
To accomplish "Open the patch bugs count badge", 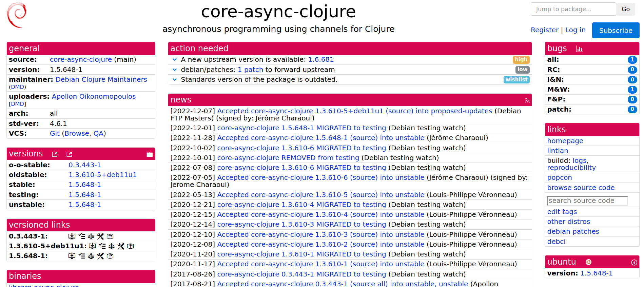I will point(632,110).
